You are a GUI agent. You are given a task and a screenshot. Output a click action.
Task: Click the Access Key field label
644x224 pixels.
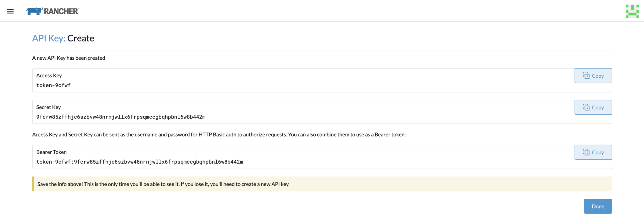pos(49,75)
